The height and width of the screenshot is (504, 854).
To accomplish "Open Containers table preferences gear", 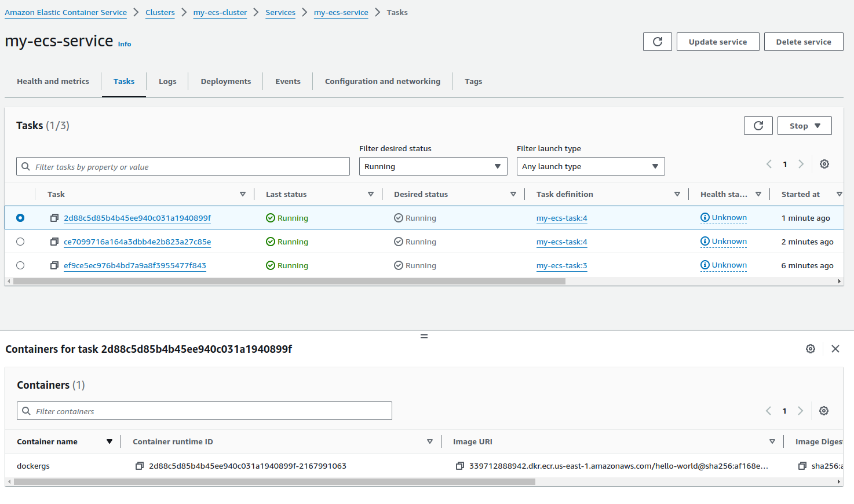I will point(824,411).
